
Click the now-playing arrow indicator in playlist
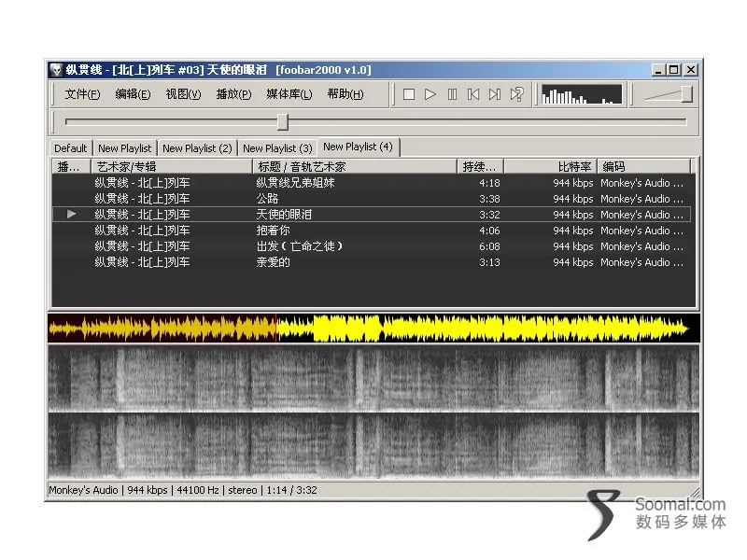click(x=72, y=215)
